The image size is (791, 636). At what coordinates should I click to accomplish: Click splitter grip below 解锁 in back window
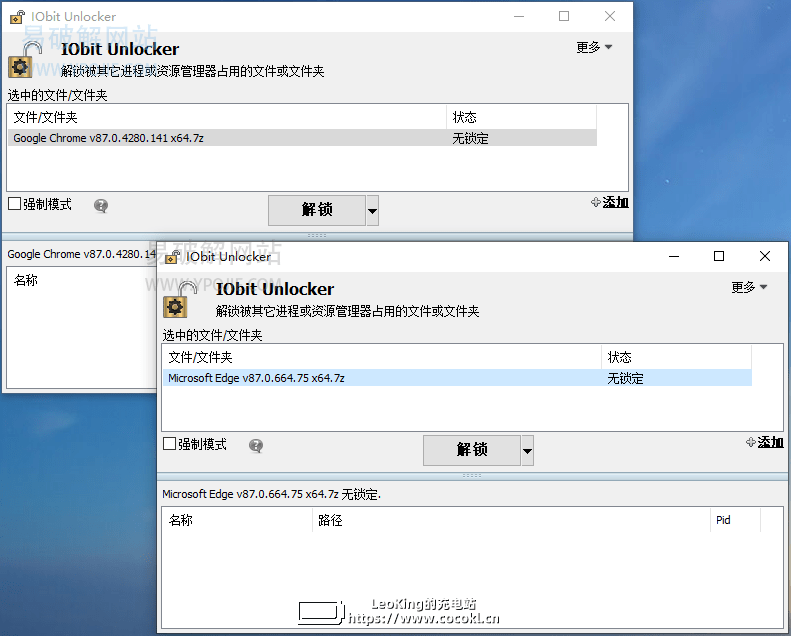coord(317,236)
